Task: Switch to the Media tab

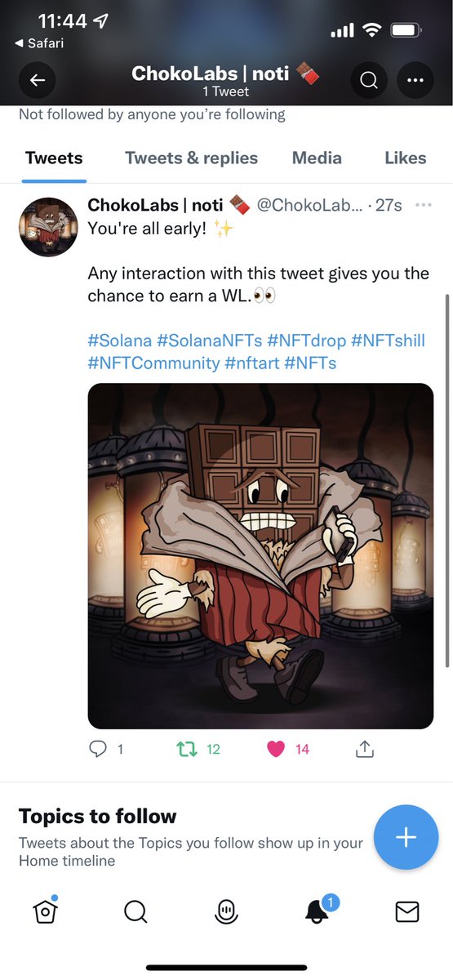Action: [317, 158]
